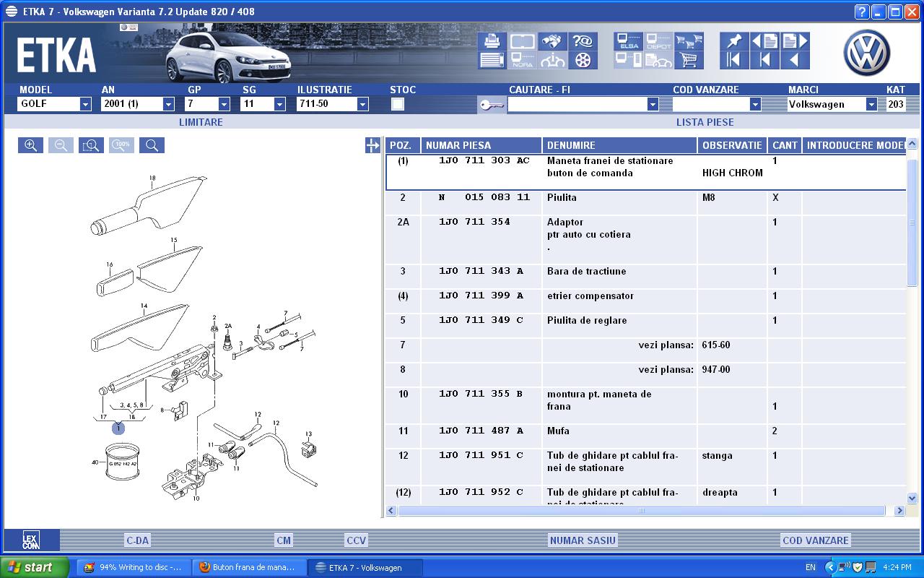Viewport: 924px width, 578px height.
Task: Open the GP dropdown showing 7
Action: click(224, 104)
